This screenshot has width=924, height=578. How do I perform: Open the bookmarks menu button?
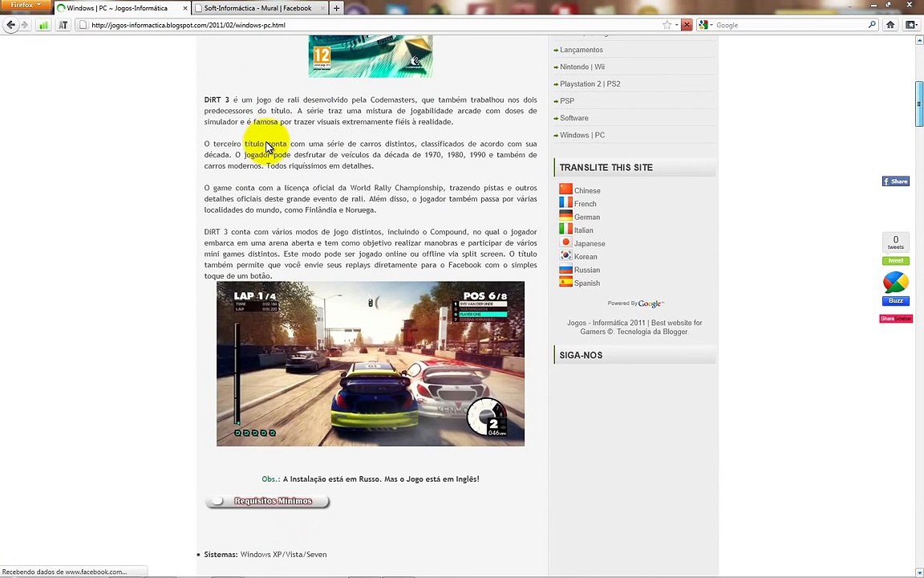point(912,25)
